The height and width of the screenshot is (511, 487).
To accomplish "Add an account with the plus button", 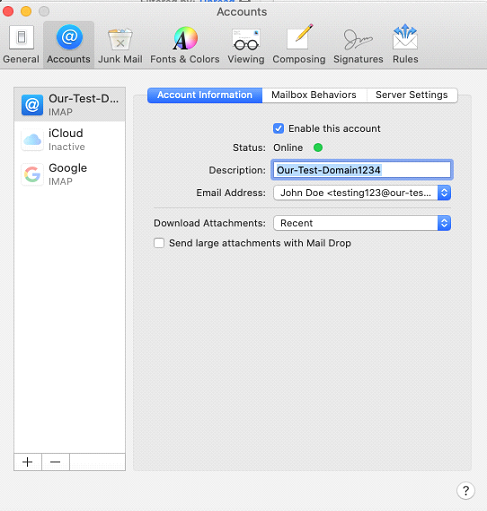I will (28, 462).
